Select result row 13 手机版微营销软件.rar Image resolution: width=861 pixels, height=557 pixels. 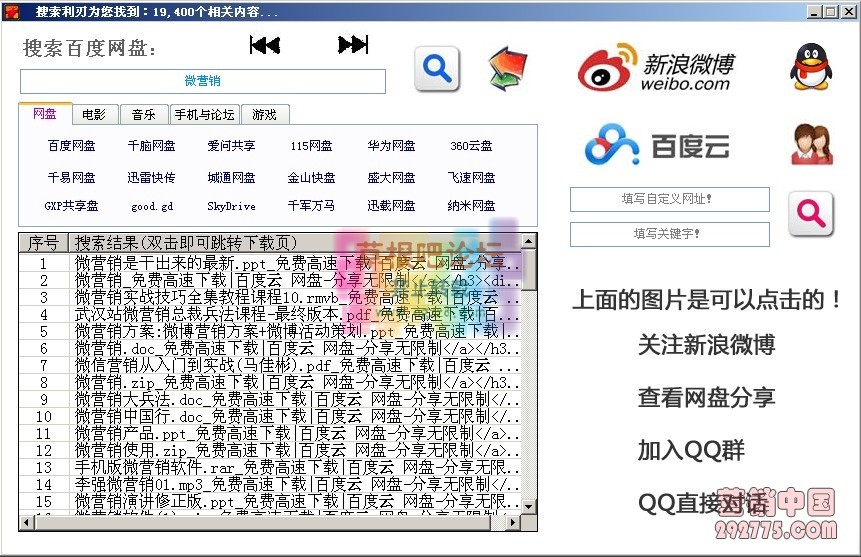[270, 467]
